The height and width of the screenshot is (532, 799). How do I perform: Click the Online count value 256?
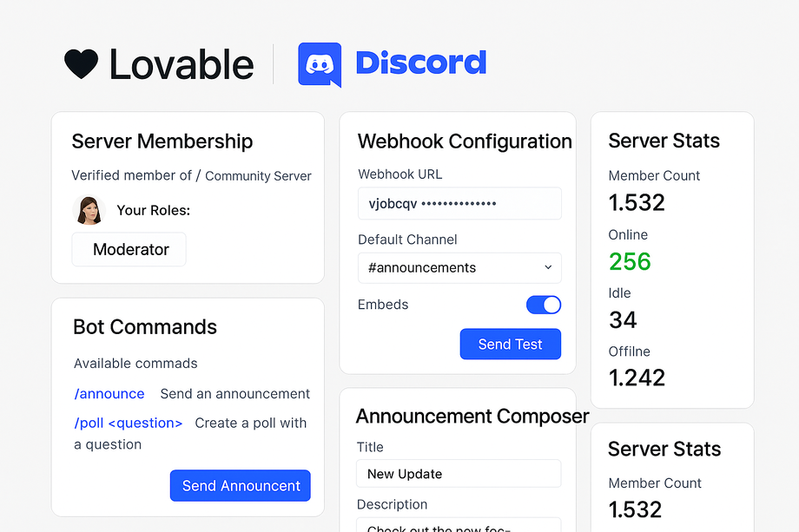630,262
